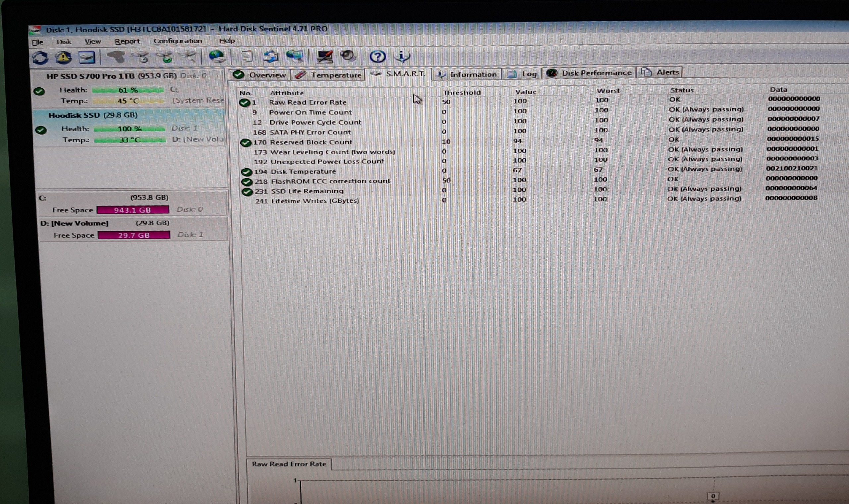Click the blue question mark Help icon

pyautogui.click(x=377, y=56)
